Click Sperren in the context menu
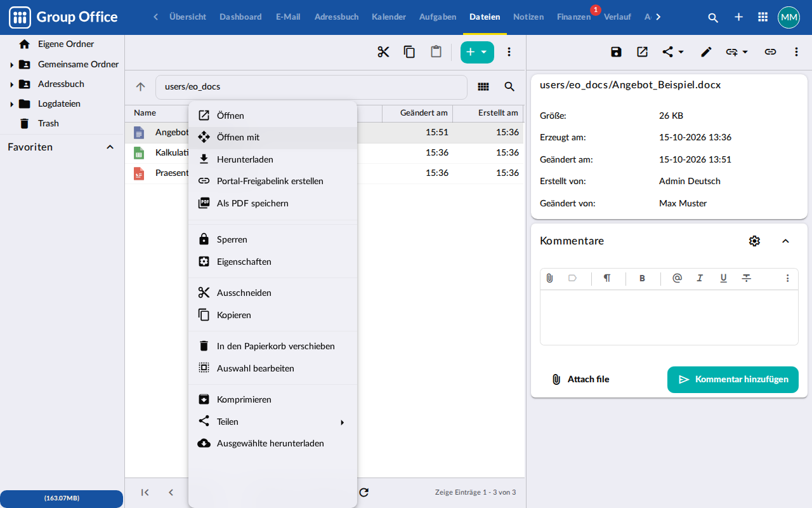Screen dimensions: 812x508 tap(273, 239)
